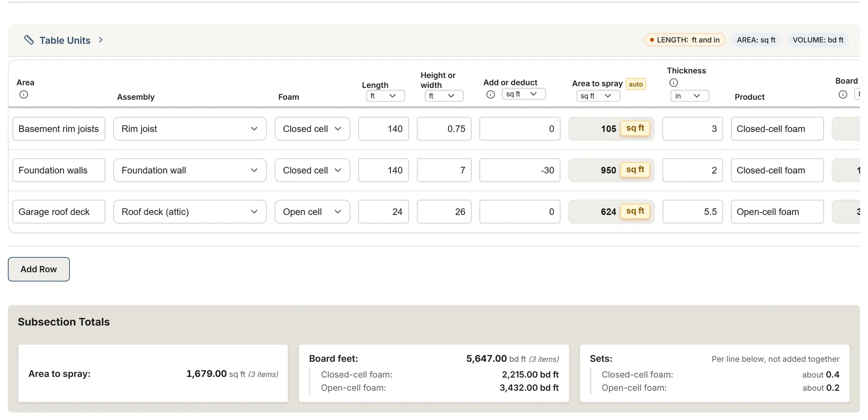This screenshot has width=868, height=420.
Task: Open the Add or deduct unit dropdown
Action: pyautogui.click(x=524, y=94)
